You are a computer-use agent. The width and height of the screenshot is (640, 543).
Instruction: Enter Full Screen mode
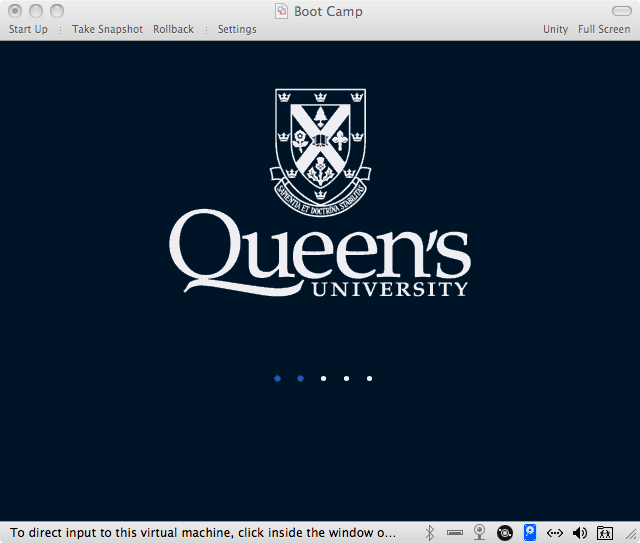tap(604, 29)
